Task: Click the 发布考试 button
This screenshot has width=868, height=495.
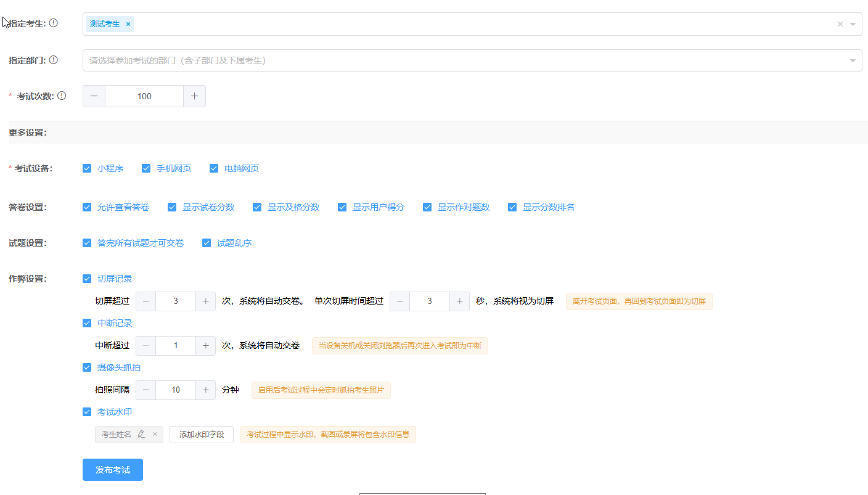Action: pos(113,470)
